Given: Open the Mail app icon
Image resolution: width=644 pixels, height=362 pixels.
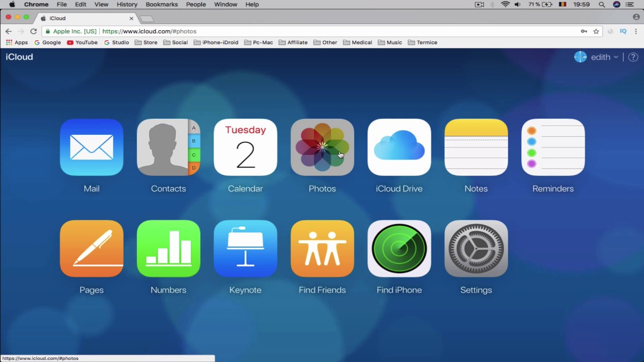Looking at the screenshot, I should (x=92, y=147).
